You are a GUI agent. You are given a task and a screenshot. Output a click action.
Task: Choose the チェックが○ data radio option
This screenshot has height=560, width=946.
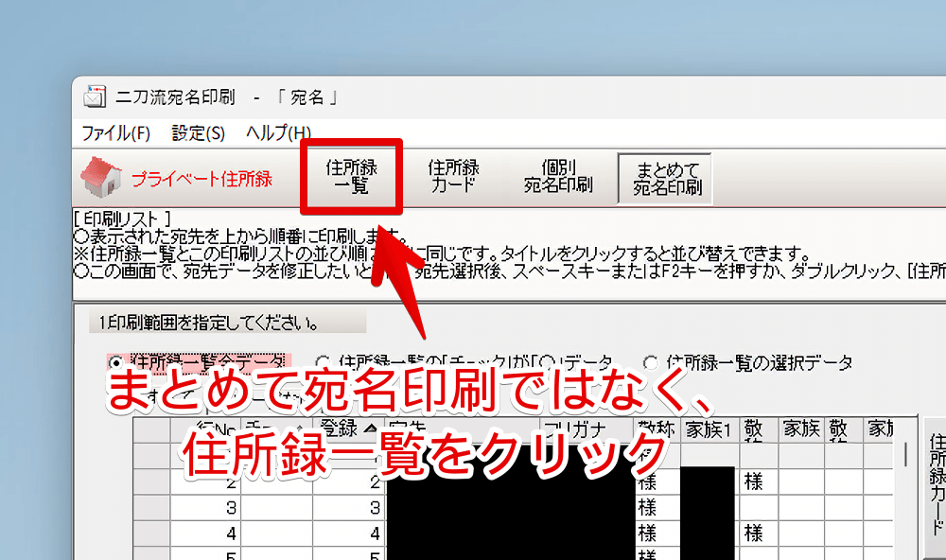(x=323, y=362)
